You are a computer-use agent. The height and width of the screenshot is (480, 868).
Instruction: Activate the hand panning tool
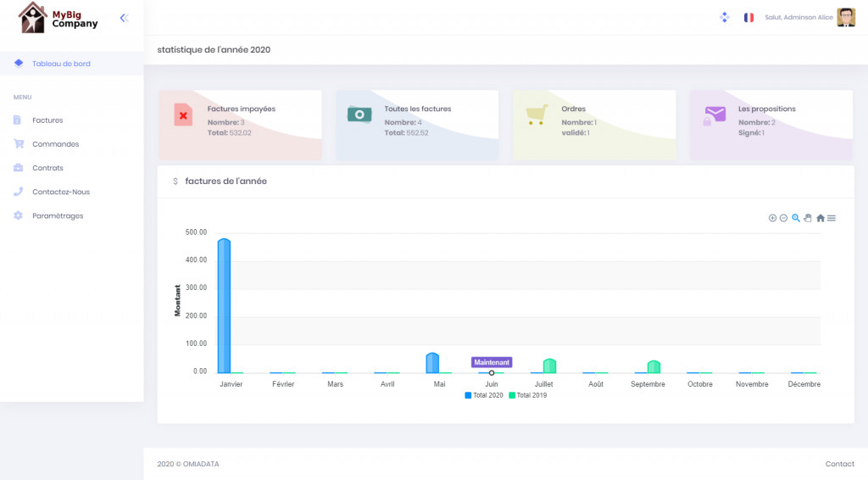(808, 218)
